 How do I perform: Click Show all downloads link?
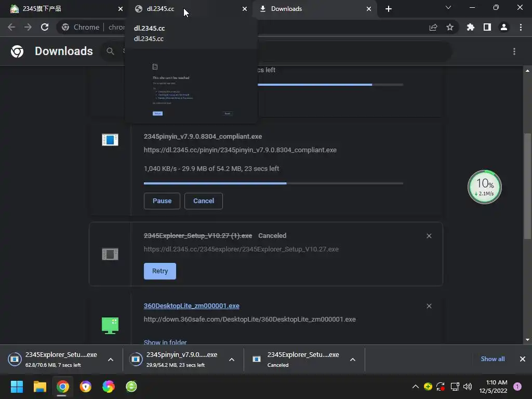point(493,359)
